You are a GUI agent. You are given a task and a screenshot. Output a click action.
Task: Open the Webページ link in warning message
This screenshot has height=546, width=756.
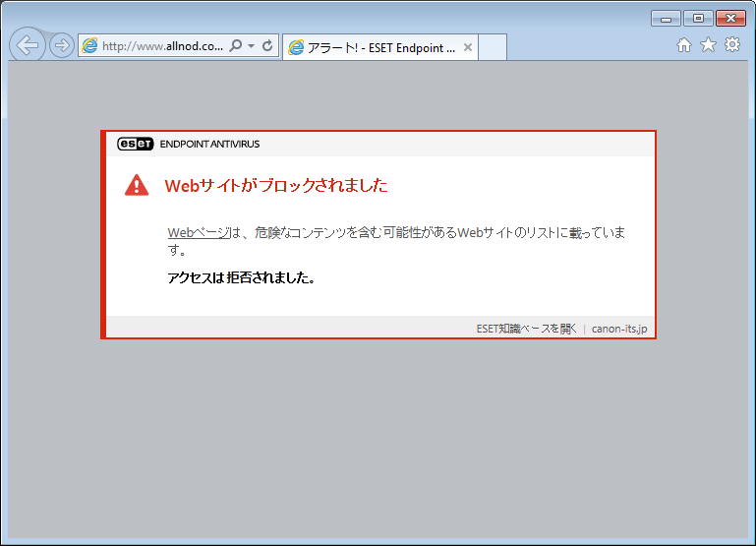click(199, 232)
